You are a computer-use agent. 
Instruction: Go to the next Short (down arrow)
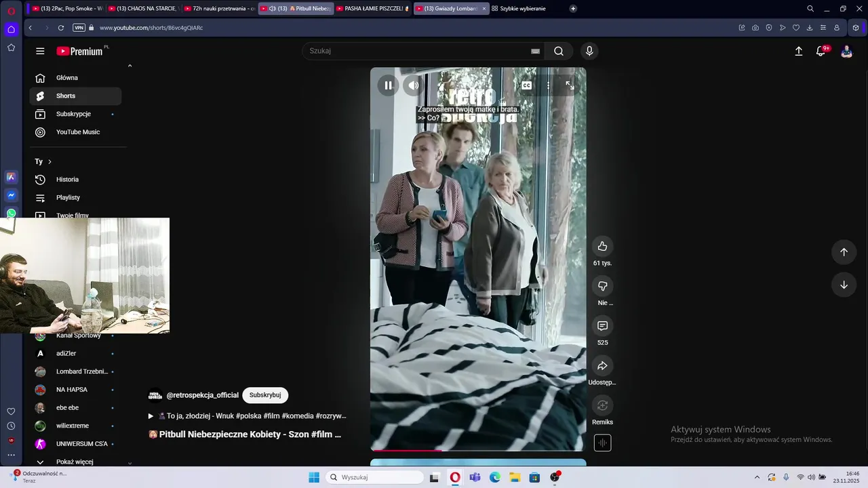coord(844,285)
